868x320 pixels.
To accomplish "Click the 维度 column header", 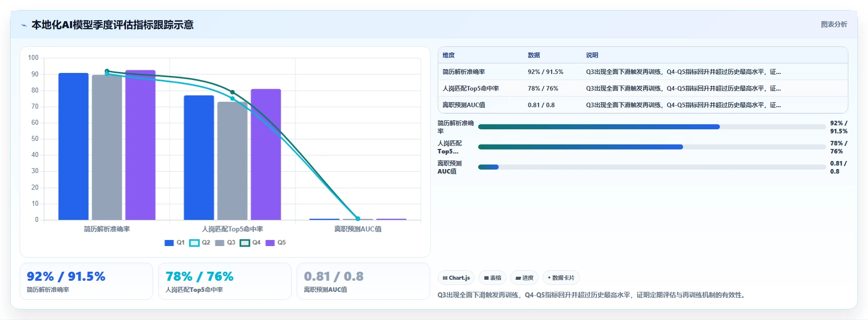I will [x=448, y=55].
